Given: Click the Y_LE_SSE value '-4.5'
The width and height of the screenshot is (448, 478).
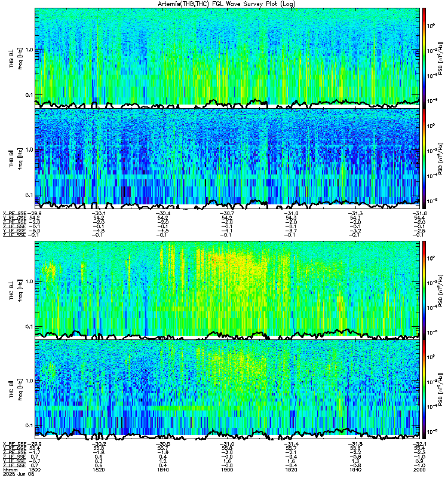Looking at the screenshot, I should (x=163, y=231).
